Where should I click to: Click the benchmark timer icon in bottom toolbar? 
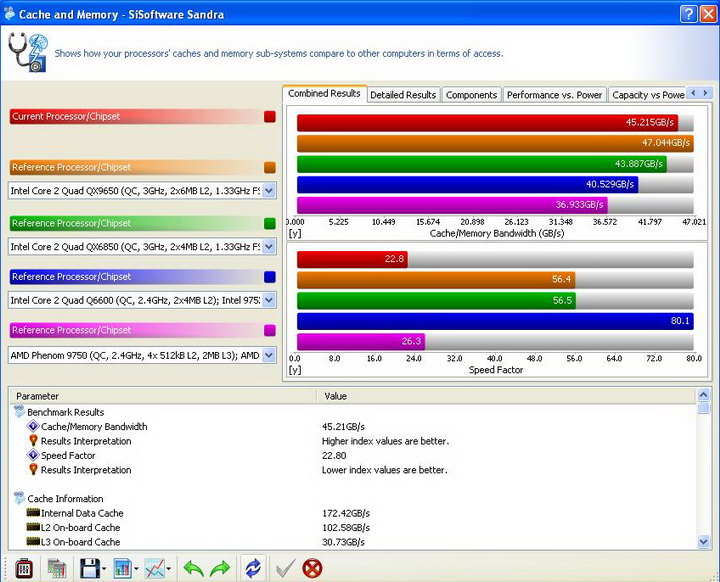point(24,569)
